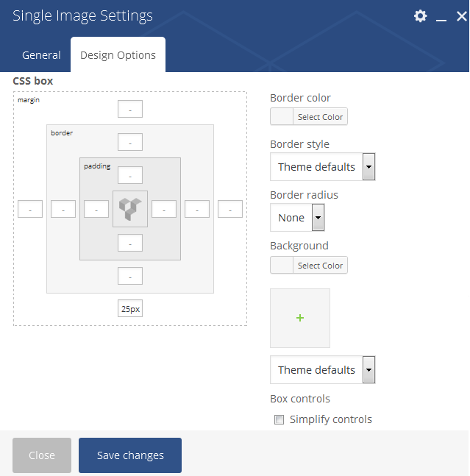Focus the padding top input field
Viewport: 470px width, 476px height.
tap(130, 175)
